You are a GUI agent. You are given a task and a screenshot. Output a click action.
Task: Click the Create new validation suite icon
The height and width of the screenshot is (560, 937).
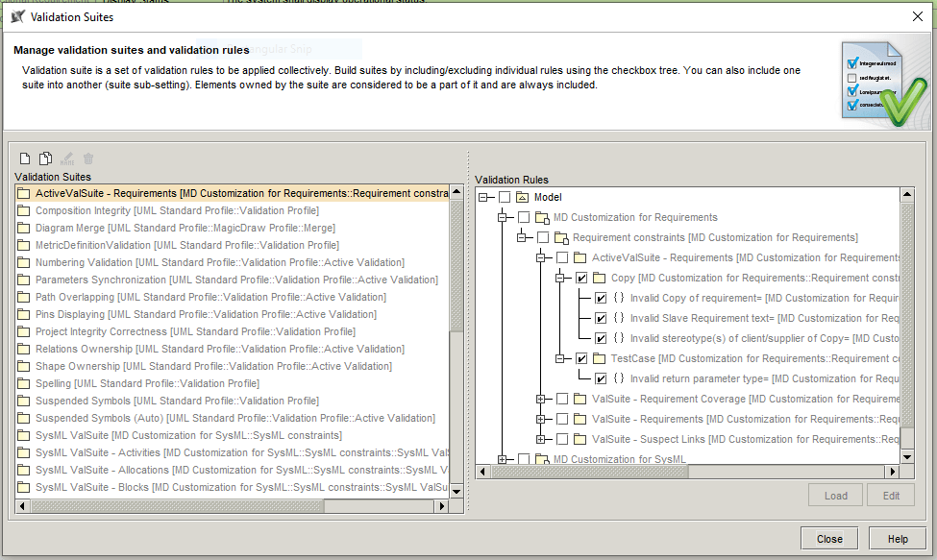pos(24,158)
